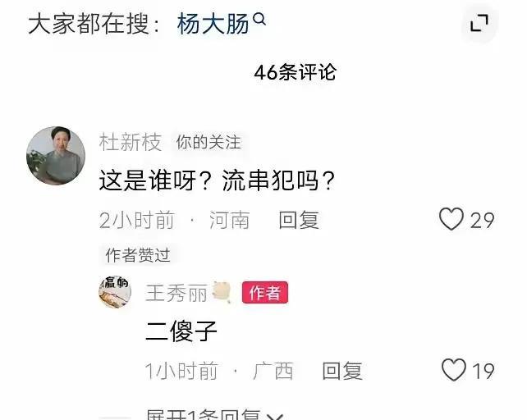Viewport: 527px width, 420px height.
Task: Tap the expand comments fullscreen icon
Action: click(479, 23)
